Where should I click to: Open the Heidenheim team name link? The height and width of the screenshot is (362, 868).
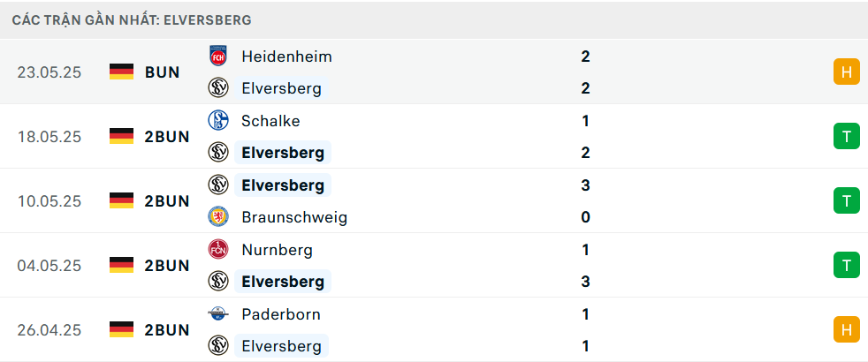[286, 57]
